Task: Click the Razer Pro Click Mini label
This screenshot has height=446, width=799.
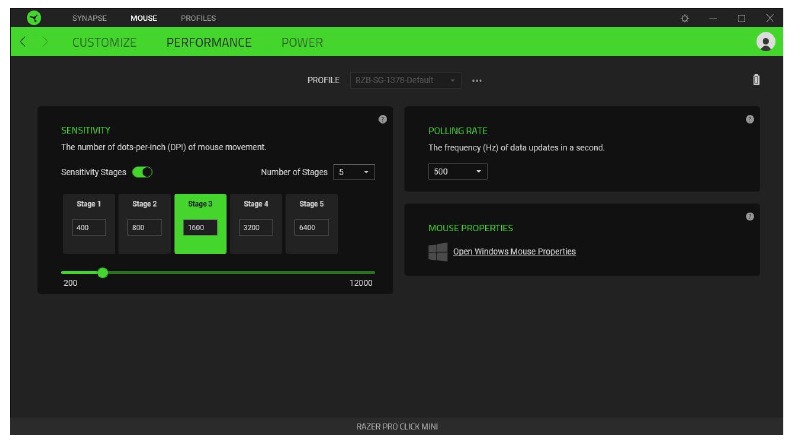Action: [x=397, y=427]
